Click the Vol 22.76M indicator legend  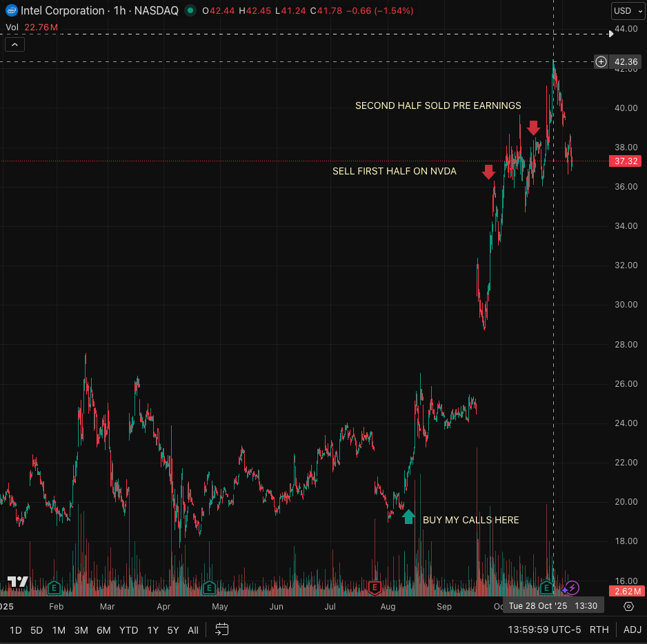[x=32, y=28]
